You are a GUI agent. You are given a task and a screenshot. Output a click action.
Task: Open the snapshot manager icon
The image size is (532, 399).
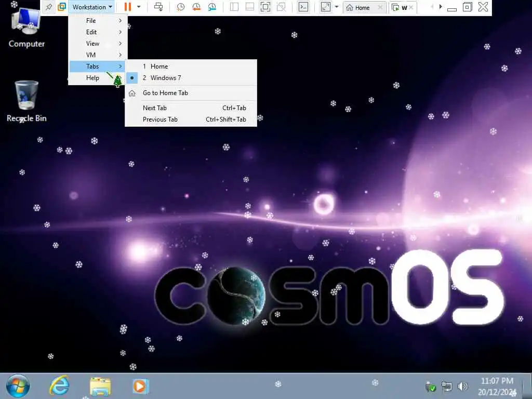click(212, 7)
